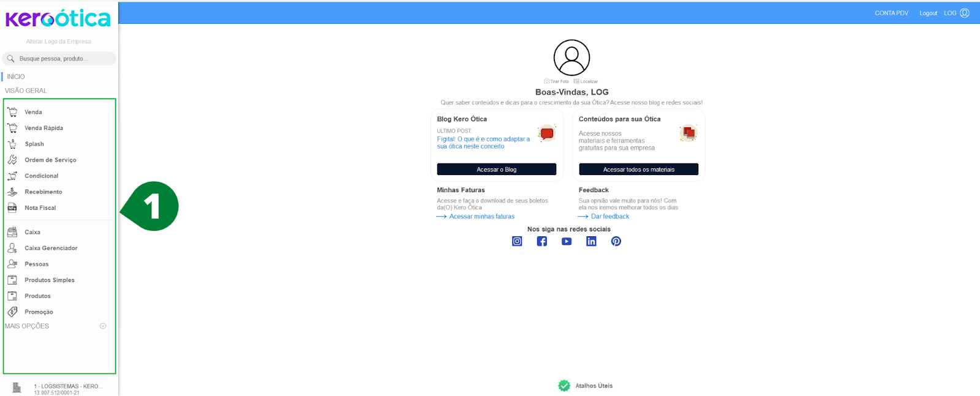Viewport: 980px width, 396px height.
Task: Click the Nota Fiscal icon
Action: point(12,207)
